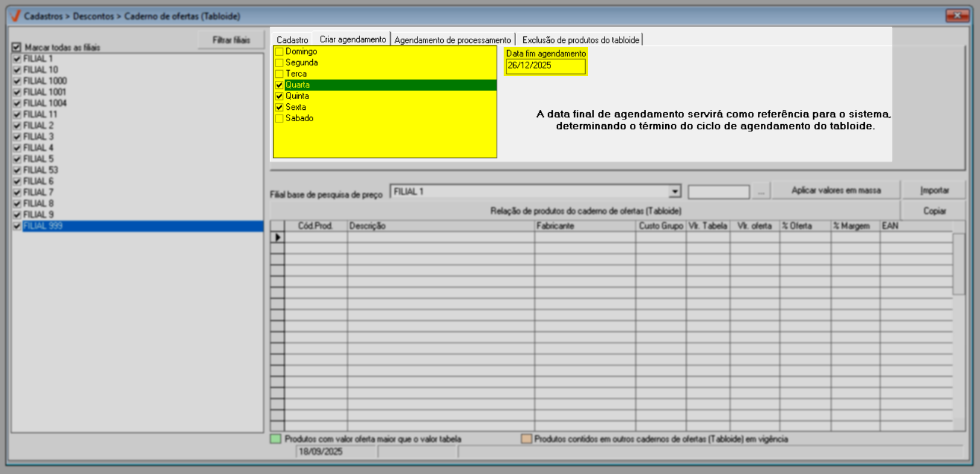This screenshot has width=980, height=474.
Task: Click the Copiar button
Action: click(x=934, y=211)
